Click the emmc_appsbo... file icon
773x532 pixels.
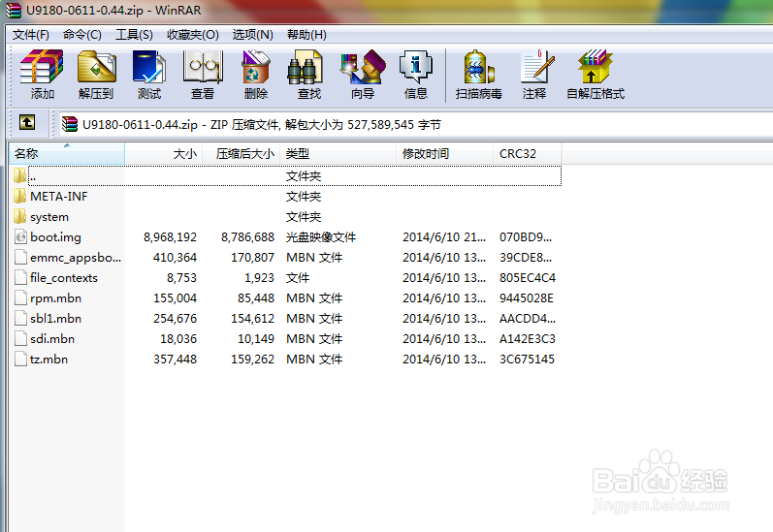(x=20, y=257)
